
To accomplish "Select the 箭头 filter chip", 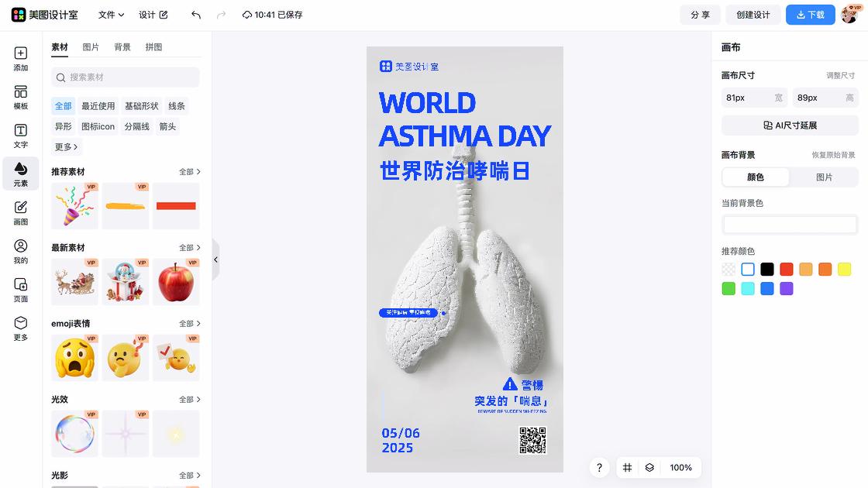I will (x=167, y=126).
